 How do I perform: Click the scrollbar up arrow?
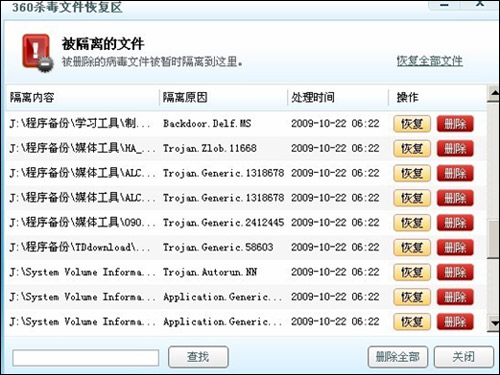coord(493,94)
